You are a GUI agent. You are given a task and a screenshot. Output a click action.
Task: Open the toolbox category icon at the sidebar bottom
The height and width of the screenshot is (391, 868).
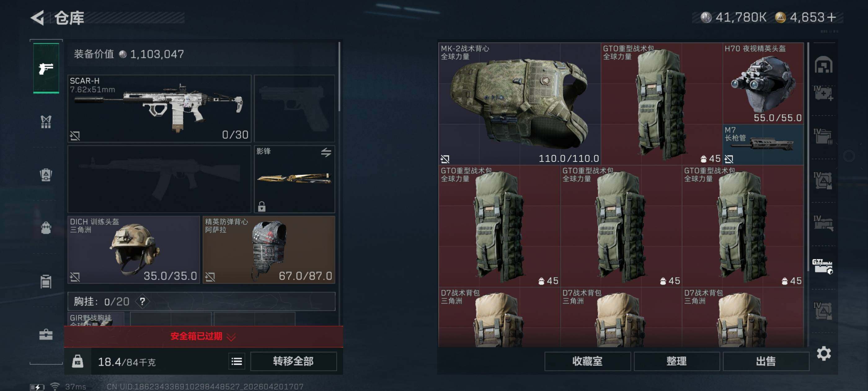pos(46,334)
